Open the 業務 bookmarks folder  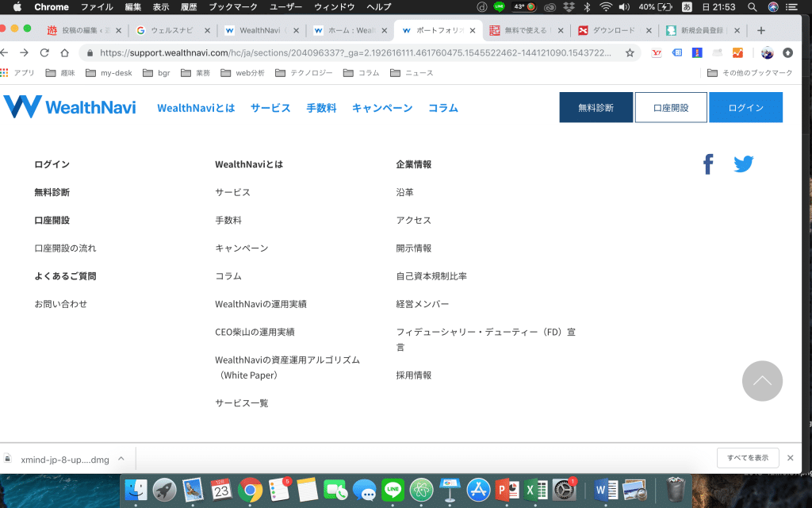click(196, 73)
